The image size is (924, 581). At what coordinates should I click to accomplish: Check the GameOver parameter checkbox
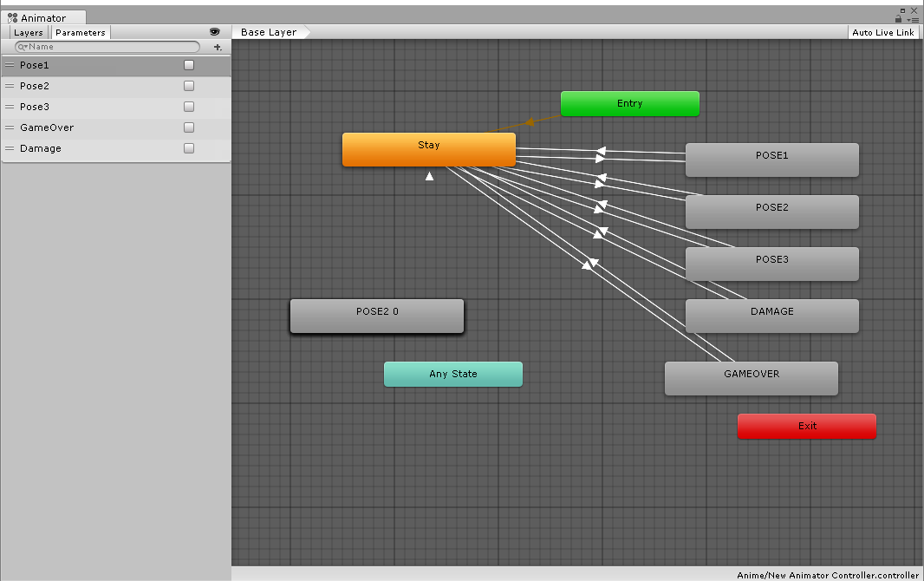188,127
